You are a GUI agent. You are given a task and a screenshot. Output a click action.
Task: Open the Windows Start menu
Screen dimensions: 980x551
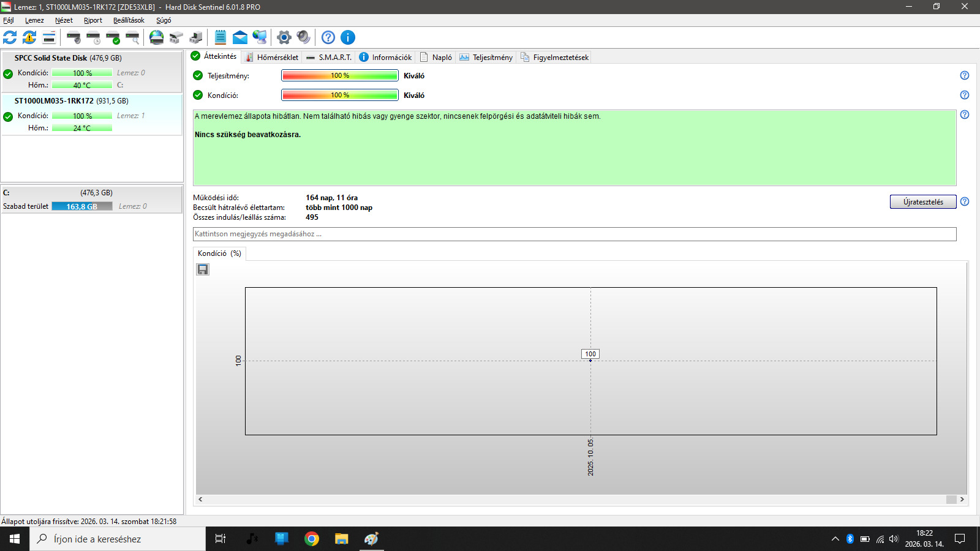pyautogui.click(x=15, y=539)
